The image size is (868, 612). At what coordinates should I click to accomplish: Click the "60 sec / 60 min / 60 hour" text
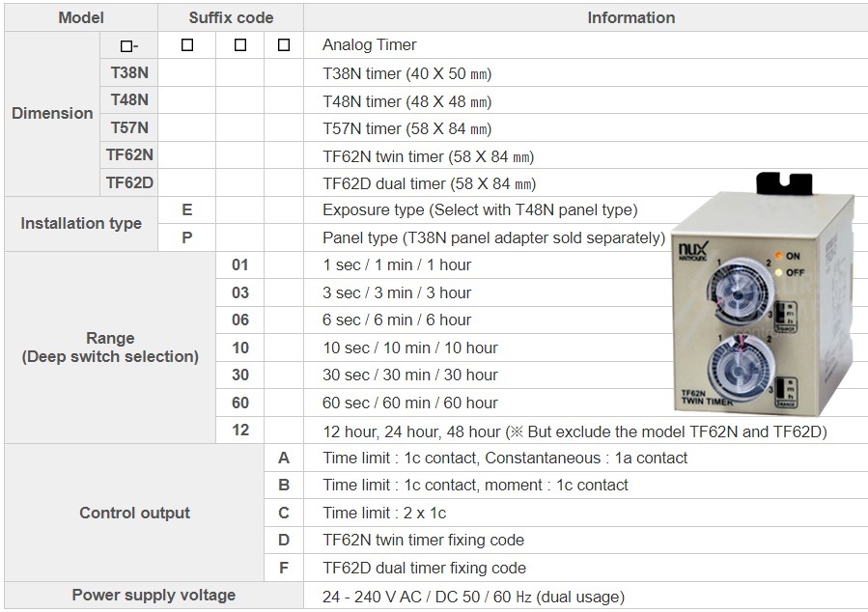tap(410, 403)
